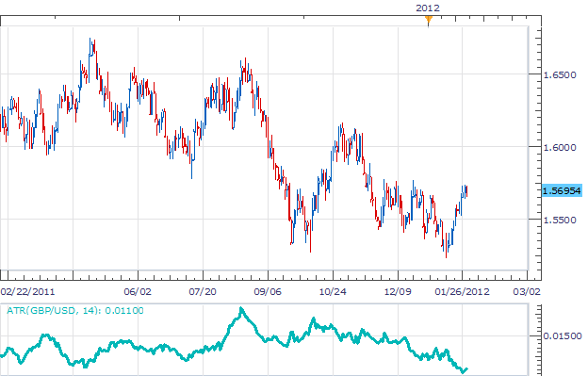Click the orange 2012 year marker
Viewport: 588px width, 376px height.
pyautogui.click(x=428, y=20)
